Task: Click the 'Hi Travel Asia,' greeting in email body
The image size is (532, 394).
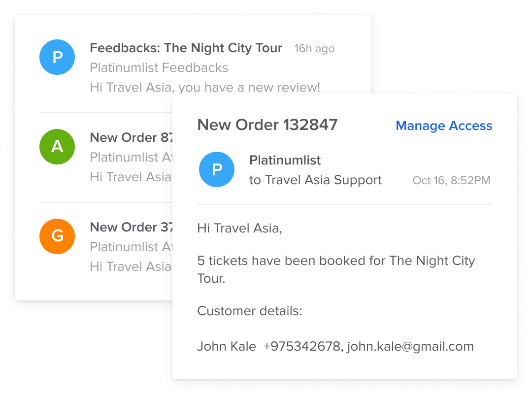Action: (239, 229)
